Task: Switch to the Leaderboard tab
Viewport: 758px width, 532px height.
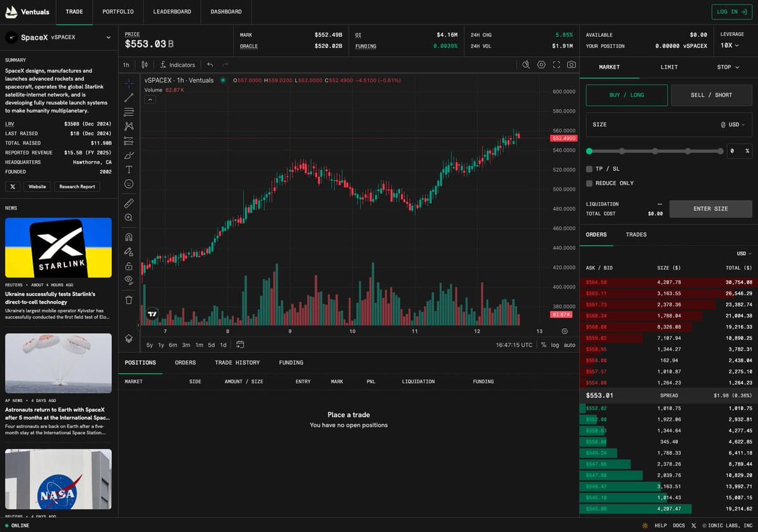Action: 172,12
